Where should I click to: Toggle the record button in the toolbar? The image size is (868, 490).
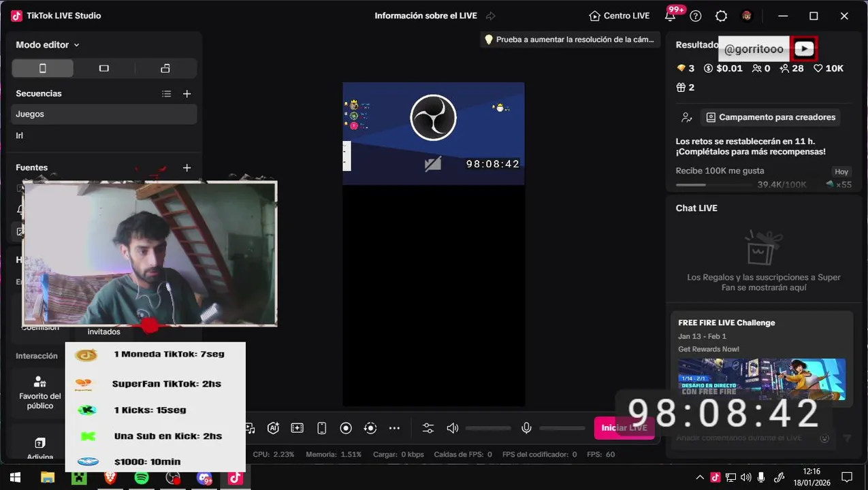point(346,428)
